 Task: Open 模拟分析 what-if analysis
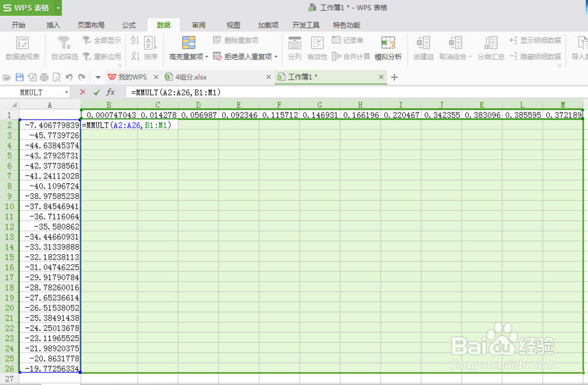[x=388, y=48]
